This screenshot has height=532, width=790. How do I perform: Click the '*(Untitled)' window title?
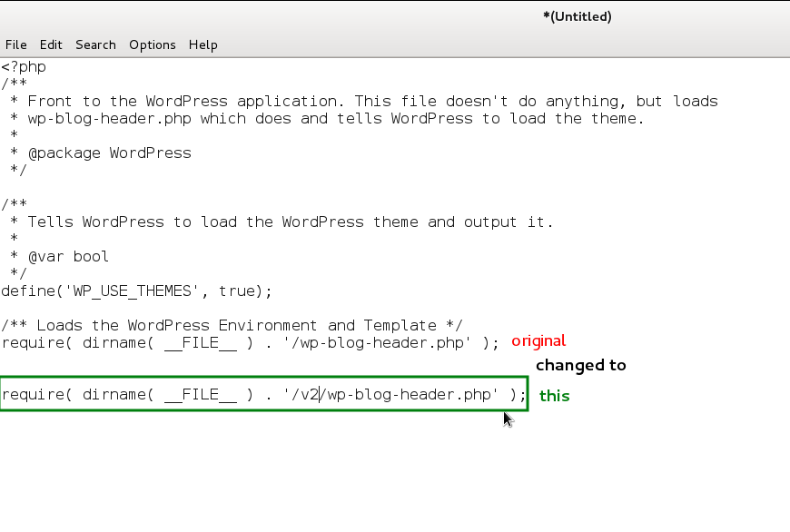click(578, 16)
